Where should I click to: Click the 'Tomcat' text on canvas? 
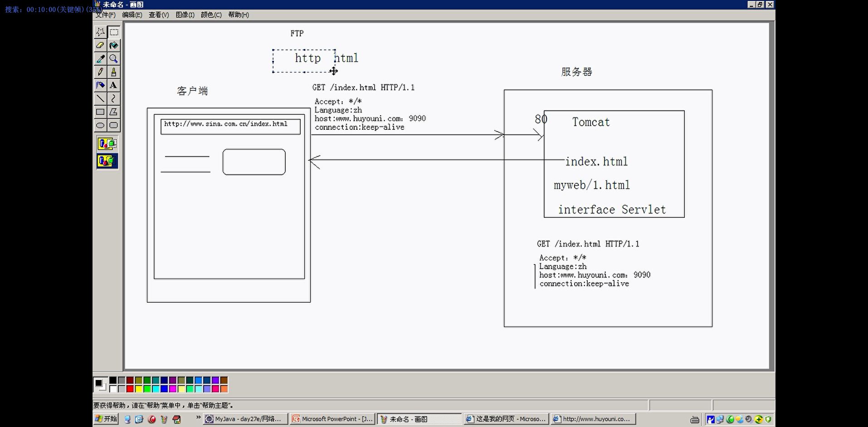[x=591, y=122]
